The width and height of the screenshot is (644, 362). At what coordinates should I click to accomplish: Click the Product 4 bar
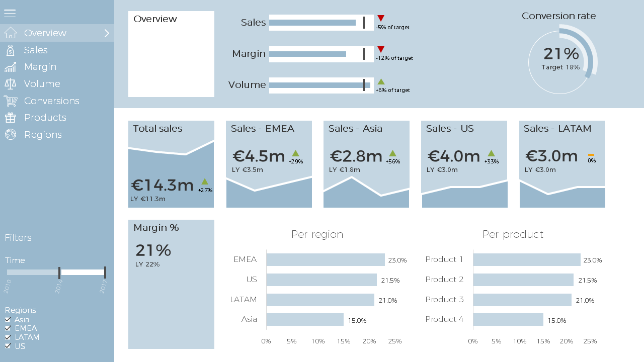(508, 320)
